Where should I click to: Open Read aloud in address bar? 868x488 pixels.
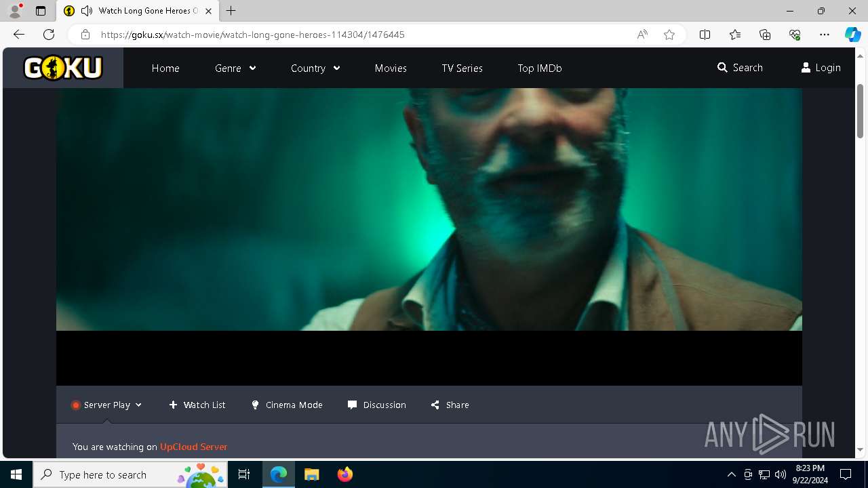[642, 35]
